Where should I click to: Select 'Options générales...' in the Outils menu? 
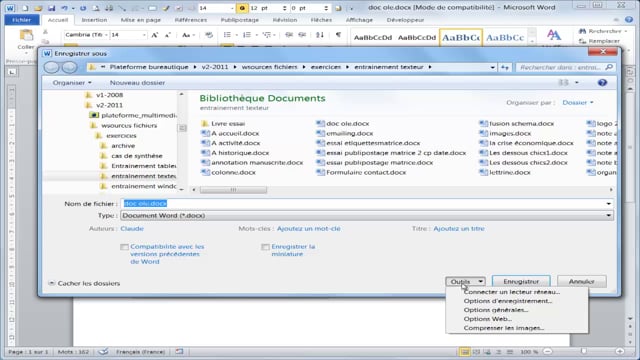point(496,310)
